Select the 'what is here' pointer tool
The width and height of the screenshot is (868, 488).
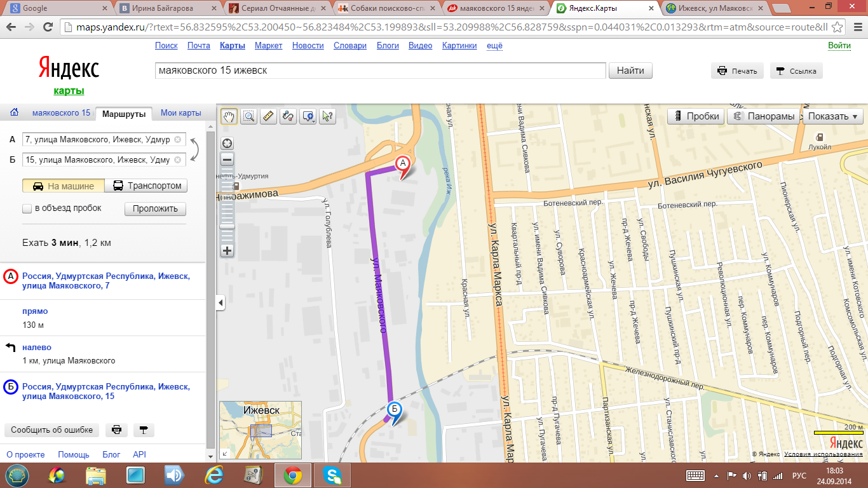point(327,116)
